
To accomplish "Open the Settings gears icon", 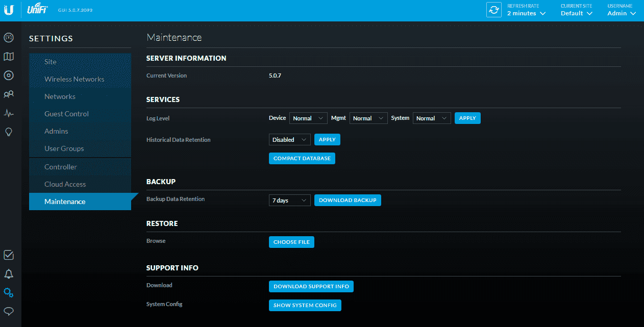I will [x=9, y=293].
